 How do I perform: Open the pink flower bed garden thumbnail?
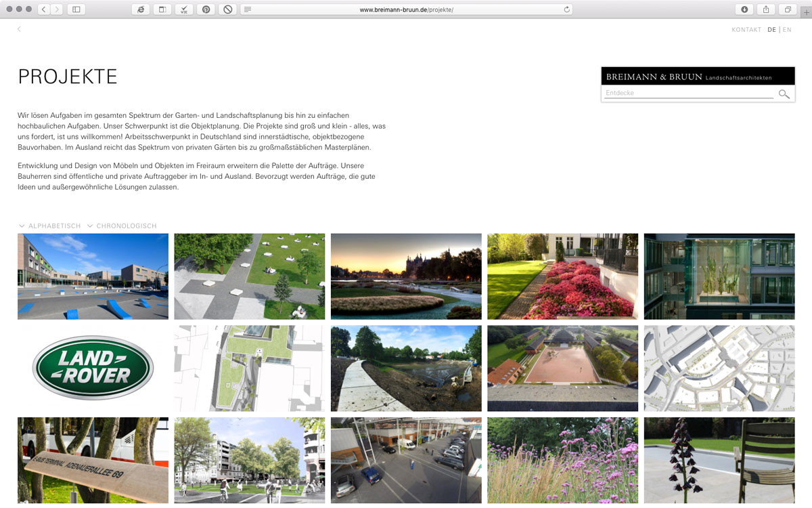coord(562,276)
